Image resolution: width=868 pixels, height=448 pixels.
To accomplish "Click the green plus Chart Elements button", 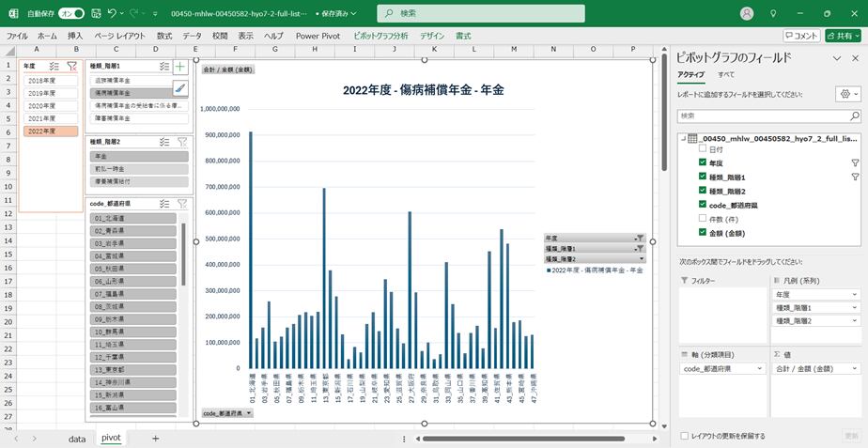I will (x=180, y=68).
